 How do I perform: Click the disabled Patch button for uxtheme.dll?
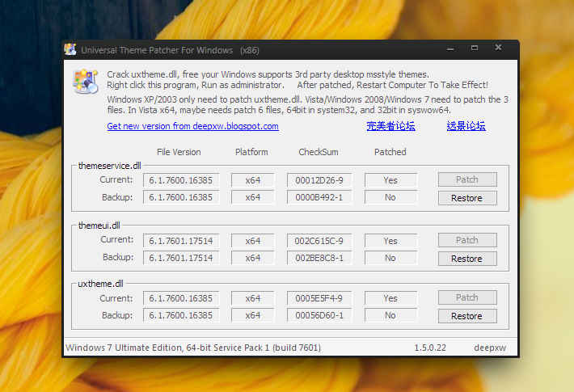coord(467,297)
